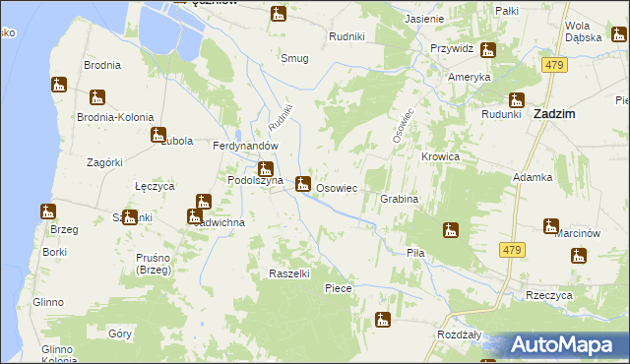Select the Osowiec village label

pyautogui.click(x=337, y=188)
